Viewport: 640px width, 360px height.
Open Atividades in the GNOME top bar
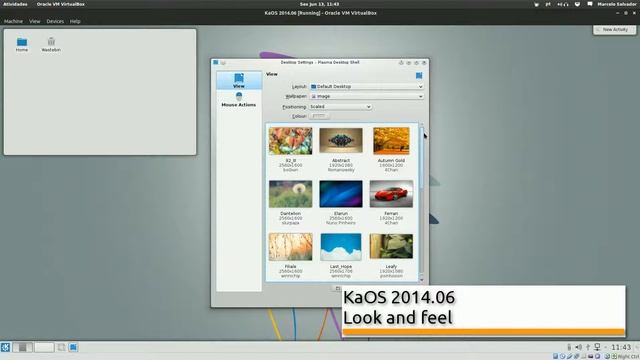point(16,4)
